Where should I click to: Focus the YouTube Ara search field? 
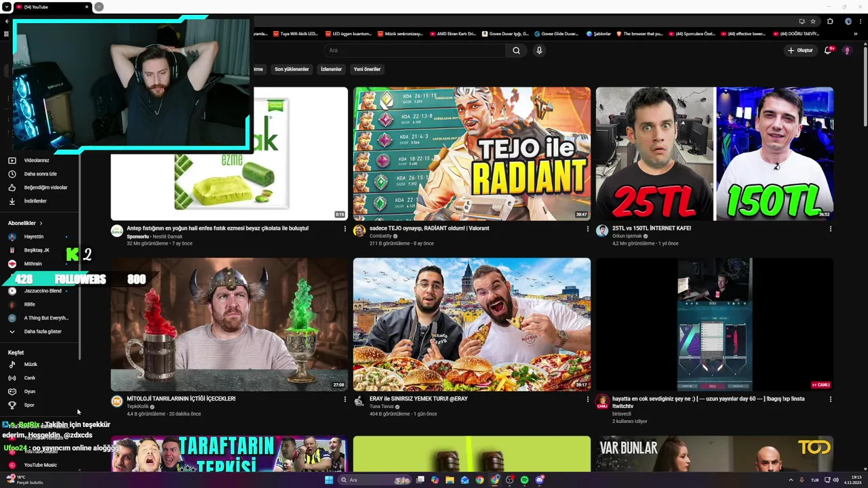point(414,50)
